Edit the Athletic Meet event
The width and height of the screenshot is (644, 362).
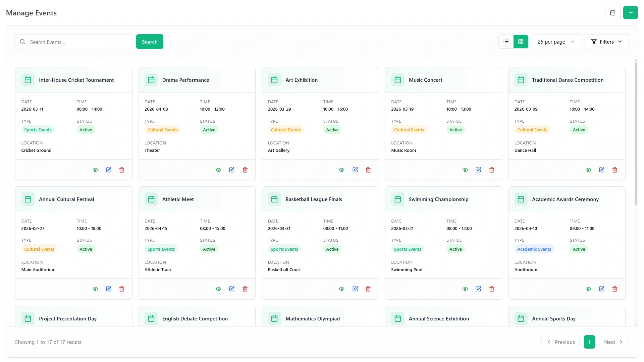click(232, 289)
